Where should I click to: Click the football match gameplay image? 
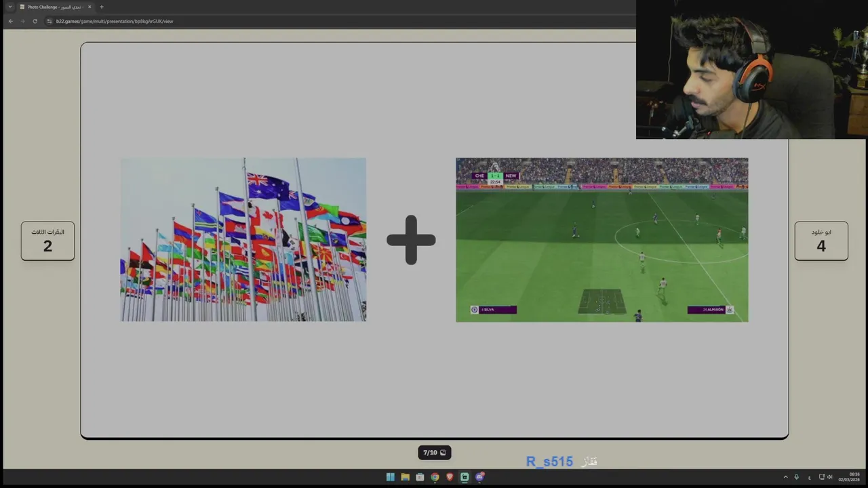click(602, 240)
